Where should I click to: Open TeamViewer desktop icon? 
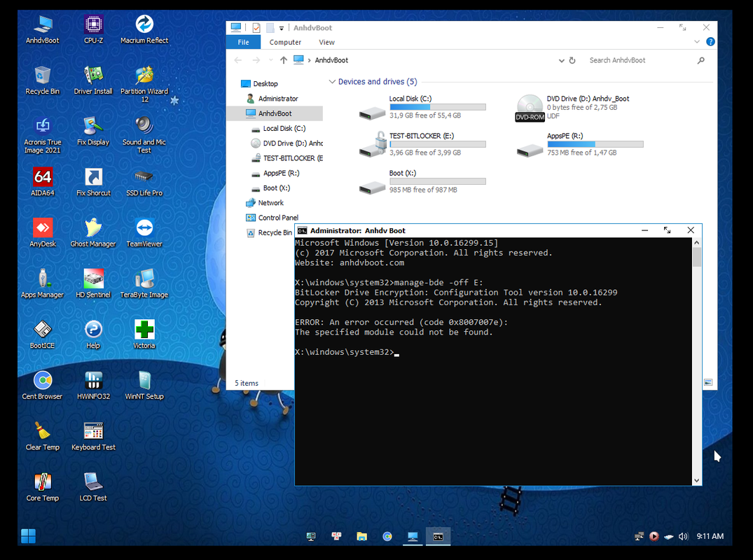[x=144, y=233]
